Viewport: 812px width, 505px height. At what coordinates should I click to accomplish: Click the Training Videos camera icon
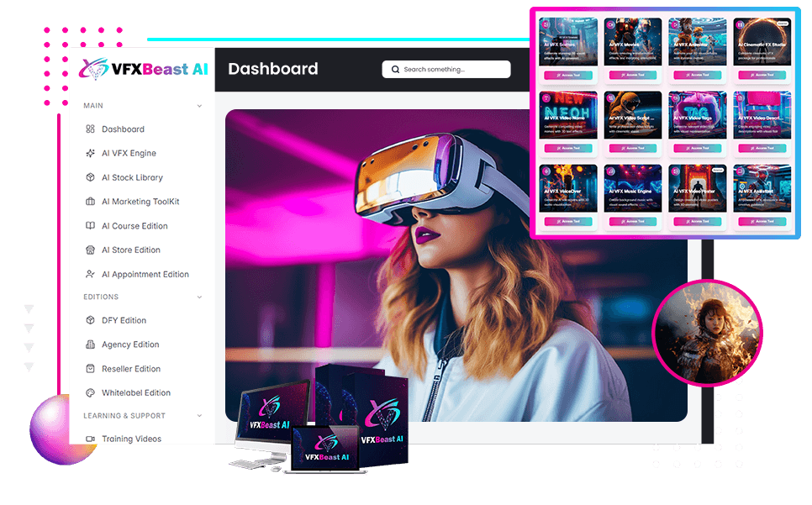coord(91,439)
